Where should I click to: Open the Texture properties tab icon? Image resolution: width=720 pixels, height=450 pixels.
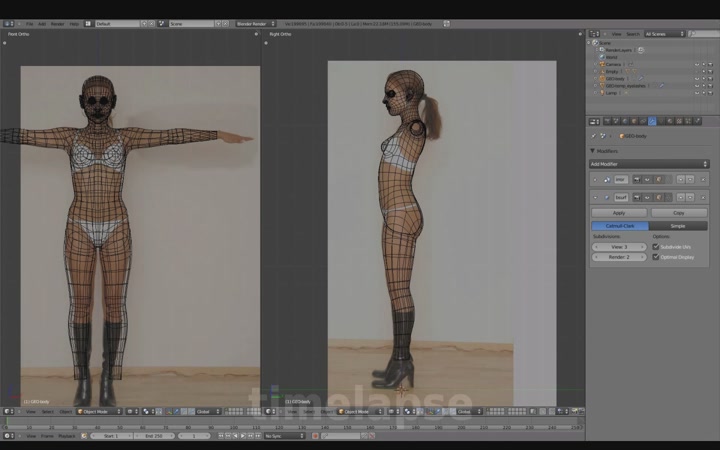(679, 121)
